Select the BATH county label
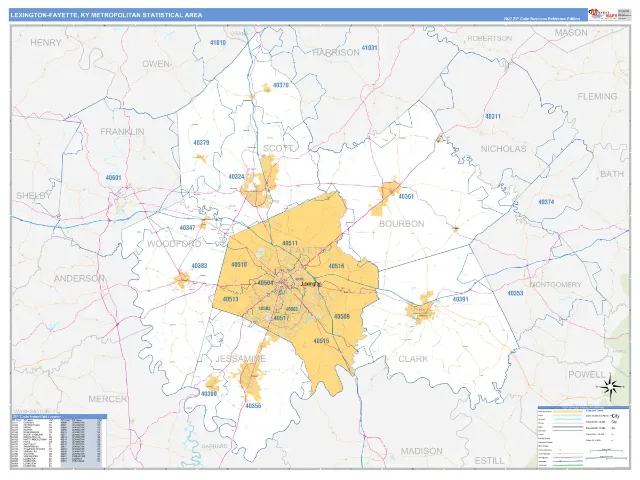The height and width of the screenshot is (480, 640). (612, 174)
